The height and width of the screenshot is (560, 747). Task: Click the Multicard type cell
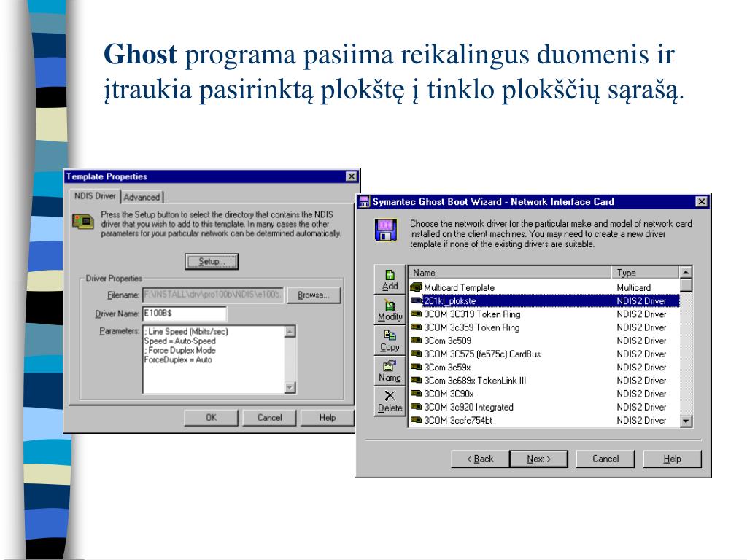pyautogui.click(x=634, y=287)
